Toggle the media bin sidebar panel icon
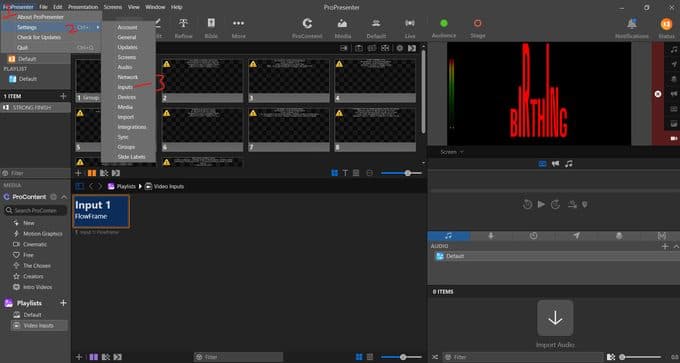The image size is (680, 363). pyautogui.click(x=79, y=186)
